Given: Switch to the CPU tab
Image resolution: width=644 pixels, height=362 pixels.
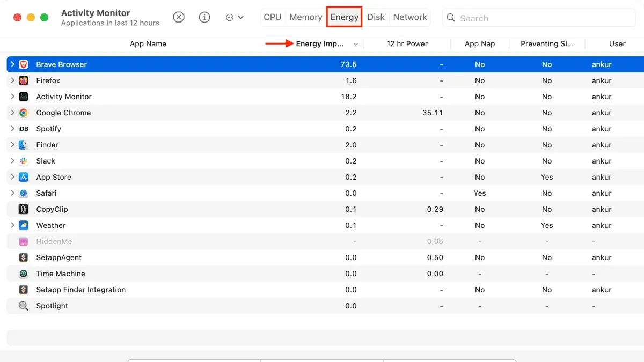Looking at the screenshot, I should (x=273, y=17).
